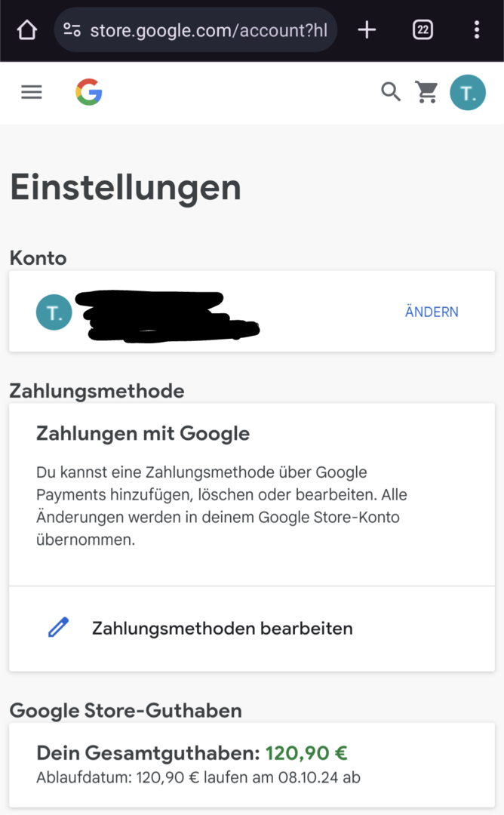Screen dimensions: 504x815
Task: Click the green 120,90 € balance
Action: (x=306, y=753)
